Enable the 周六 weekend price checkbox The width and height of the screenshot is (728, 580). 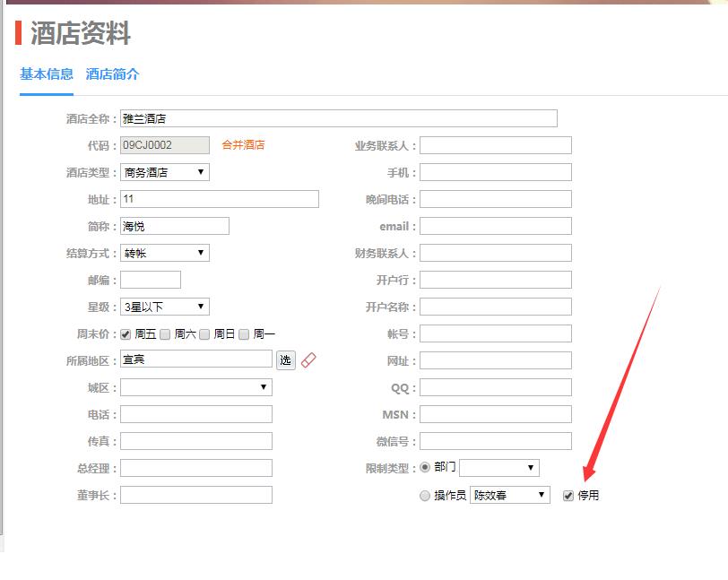point(165,334)
